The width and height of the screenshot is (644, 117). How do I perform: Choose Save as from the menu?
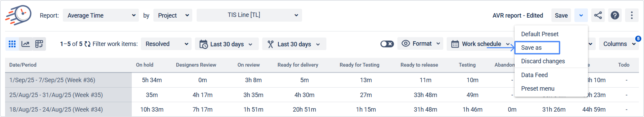click(x=537, y=48)
